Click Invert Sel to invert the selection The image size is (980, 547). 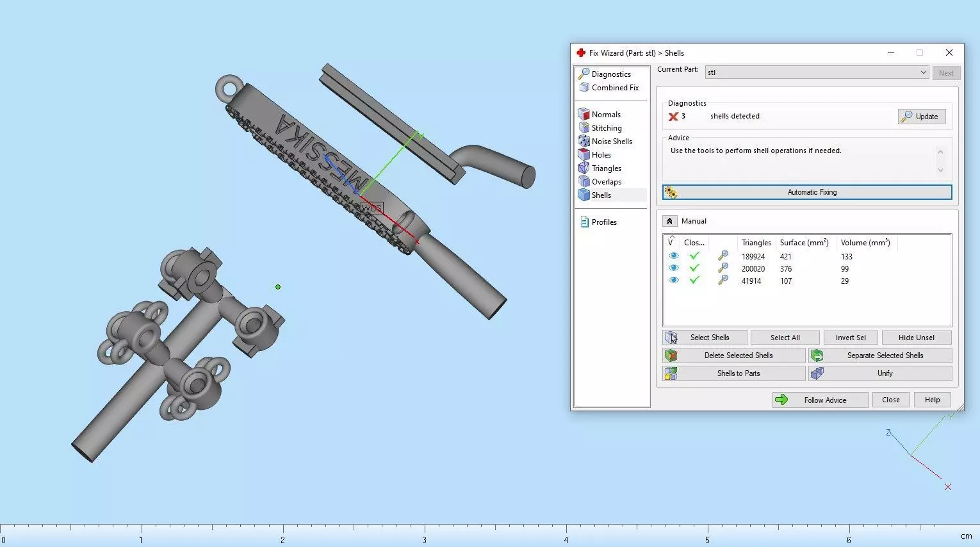(x=850, y=338)
